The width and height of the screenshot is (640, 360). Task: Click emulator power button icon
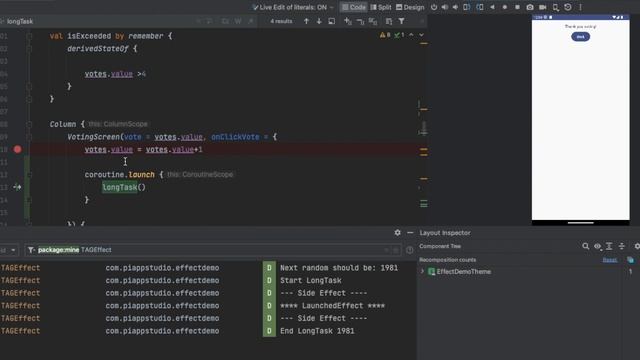433,7
